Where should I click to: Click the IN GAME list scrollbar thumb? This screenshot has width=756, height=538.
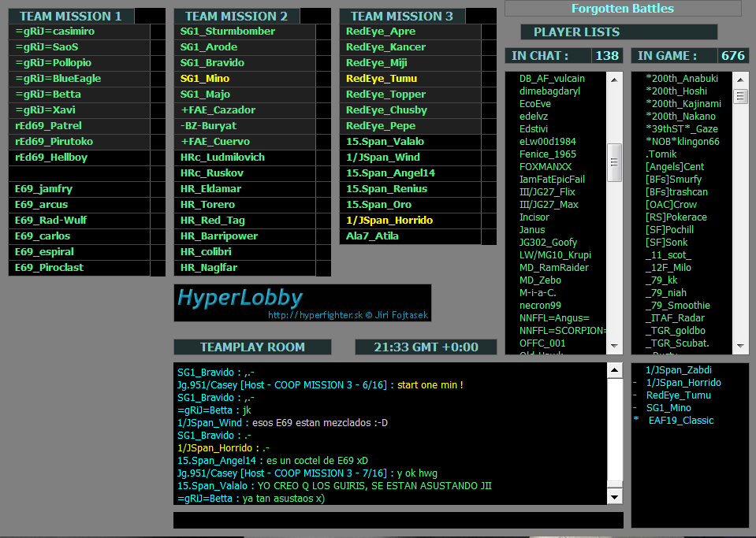point(740,96)
